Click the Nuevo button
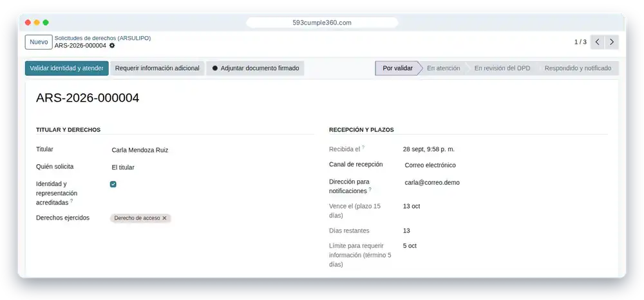The height and width of the screenshot is (300, 644). click(39, 42)
